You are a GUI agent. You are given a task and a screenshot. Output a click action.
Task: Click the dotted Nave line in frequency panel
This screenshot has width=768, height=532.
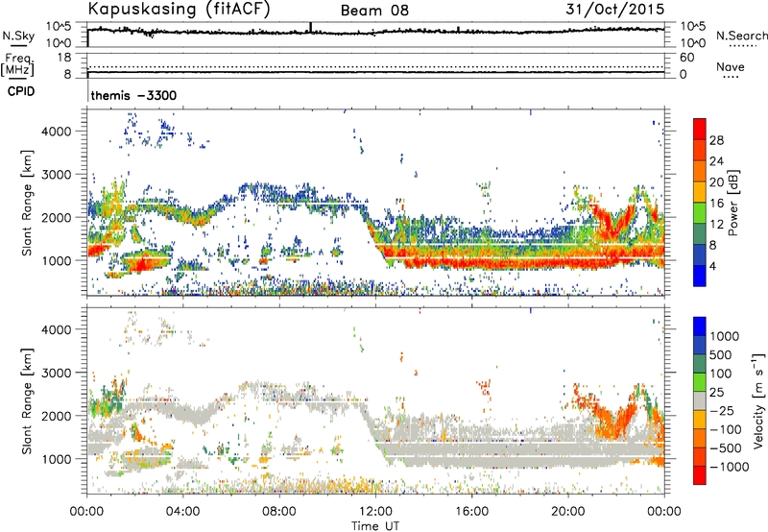pos(376,67)
